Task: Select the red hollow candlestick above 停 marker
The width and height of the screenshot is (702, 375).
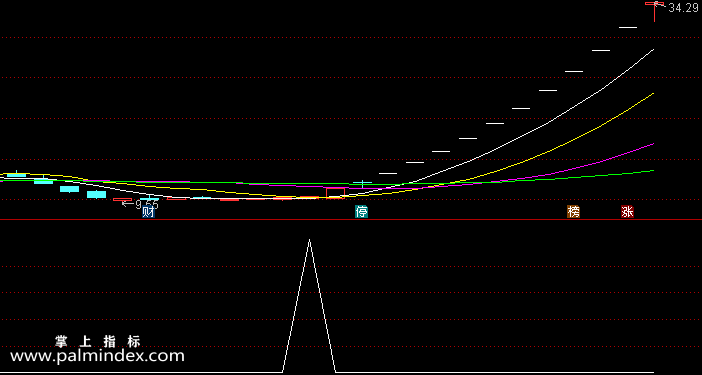Action: (335, 193)
